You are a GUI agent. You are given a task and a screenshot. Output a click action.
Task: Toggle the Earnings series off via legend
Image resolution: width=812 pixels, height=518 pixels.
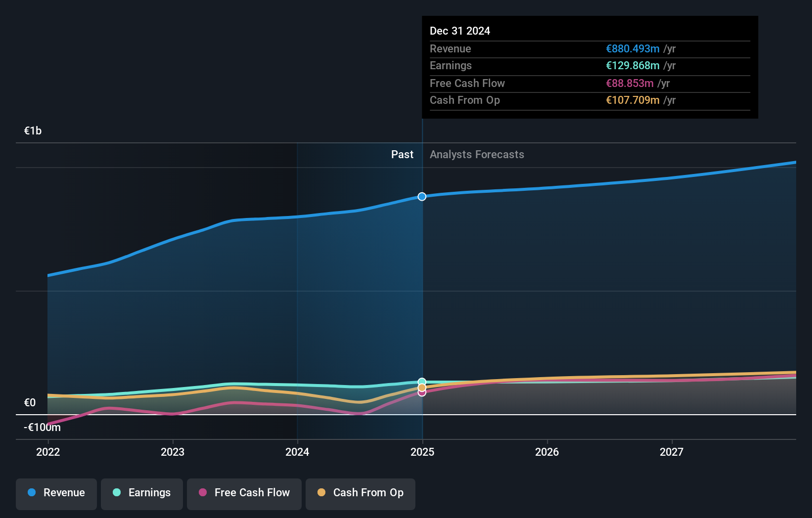click(x=142, y=494)
